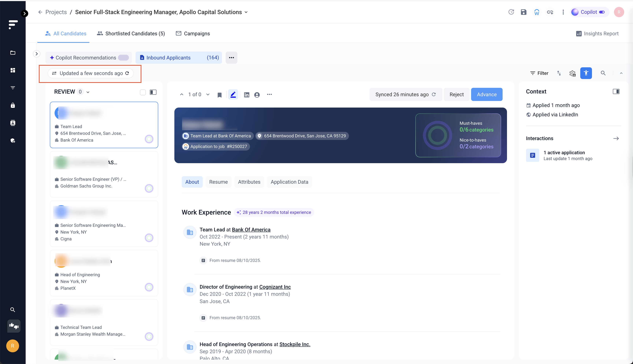The image size is (633, 364).
Task: Go back to Projects
Action: pos(52,12)
